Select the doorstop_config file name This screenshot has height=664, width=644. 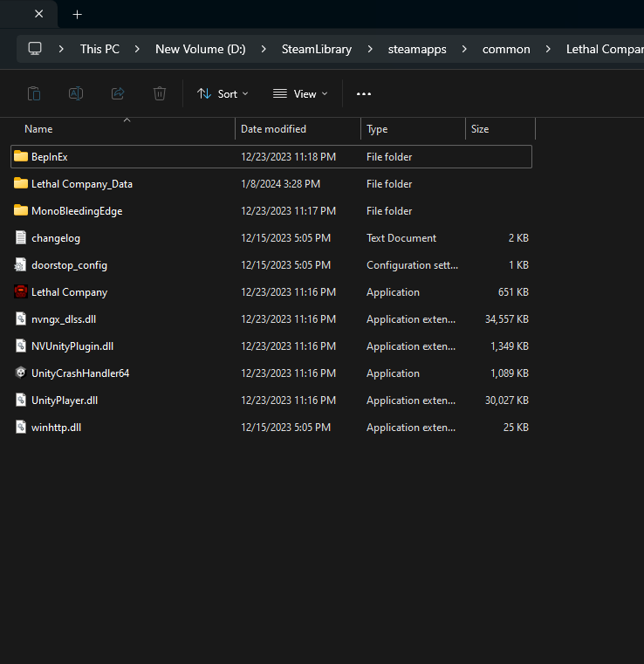coord(69,265)
